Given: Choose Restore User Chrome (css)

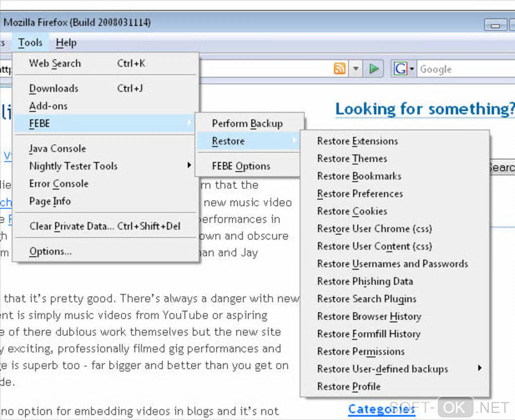Looking at the screenshot, I should (x=395, y=229).
